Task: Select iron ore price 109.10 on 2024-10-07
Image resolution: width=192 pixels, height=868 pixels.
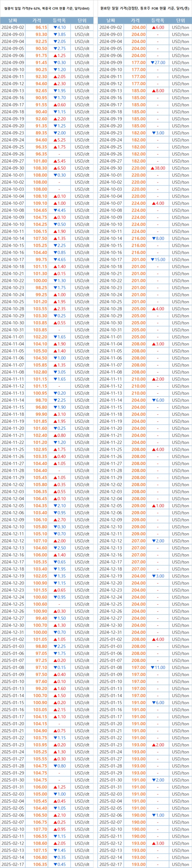Action: click(x=40, y=203)
